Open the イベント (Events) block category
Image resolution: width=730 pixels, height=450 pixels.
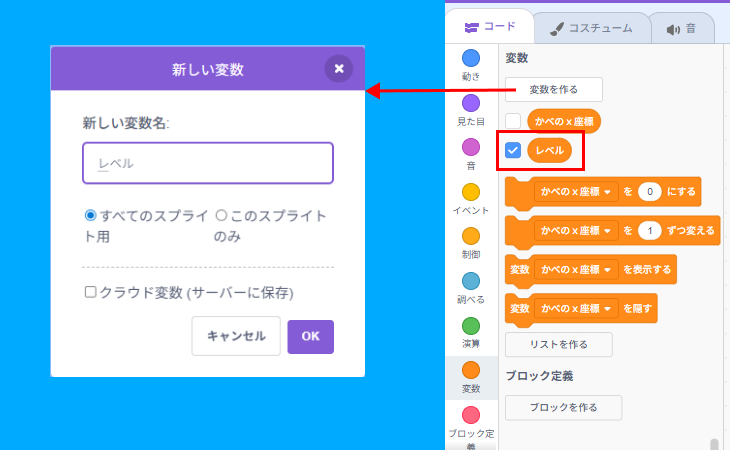(470, 192)
